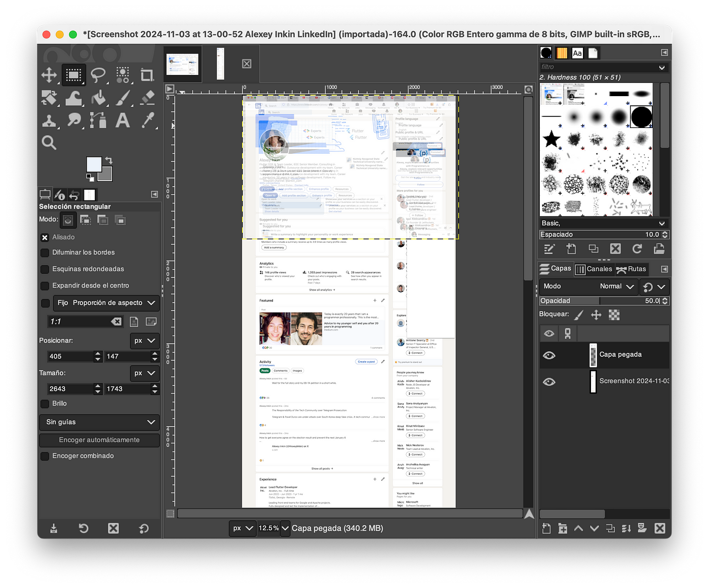Select the Text tool
Image resolution: width=709 pixels, height=588 pixels.
123,120
